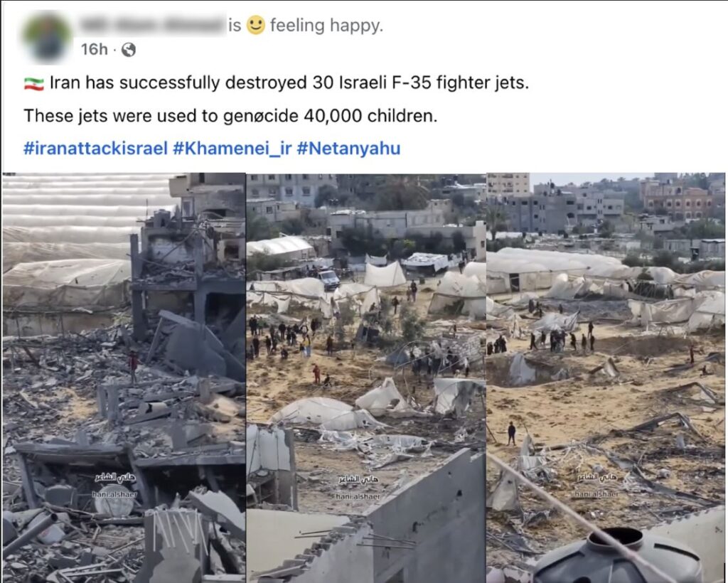728x583 pixels.
Task: Open right photo showing sand crater
Action: click(606, 378)
